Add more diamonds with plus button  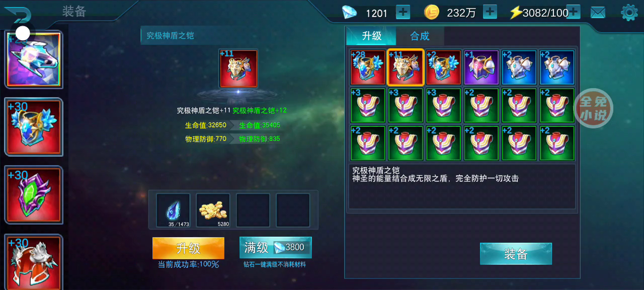403,12
